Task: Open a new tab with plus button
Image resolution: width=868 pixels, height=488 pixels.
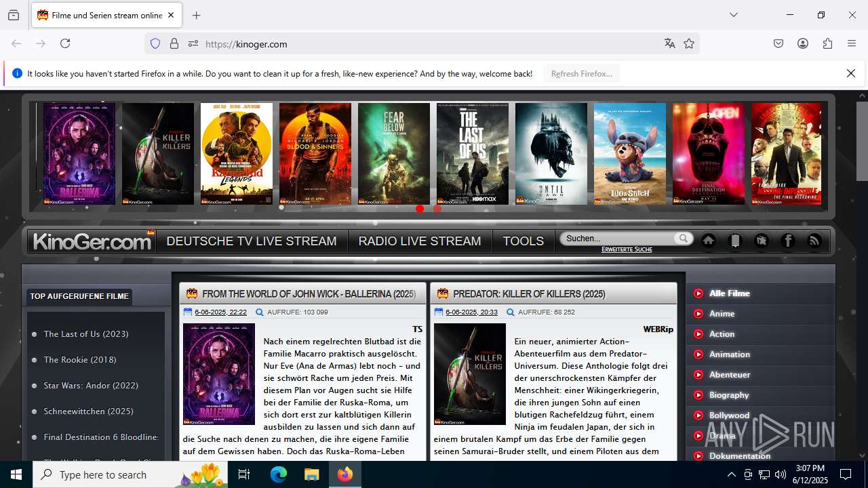Action: [197, 15]
